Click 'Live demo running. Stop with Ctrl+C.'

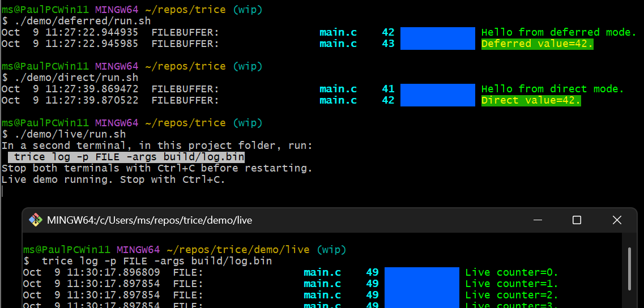pyautogui.click(x=114, y=179)
